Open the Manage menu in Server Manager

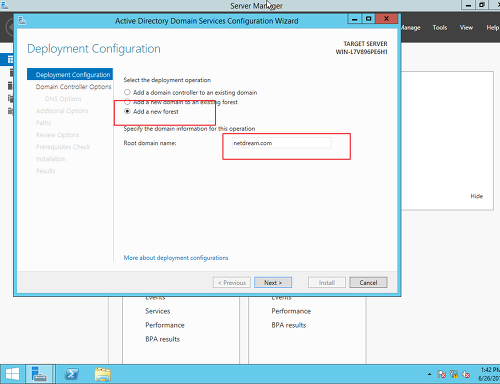point(410,28)
